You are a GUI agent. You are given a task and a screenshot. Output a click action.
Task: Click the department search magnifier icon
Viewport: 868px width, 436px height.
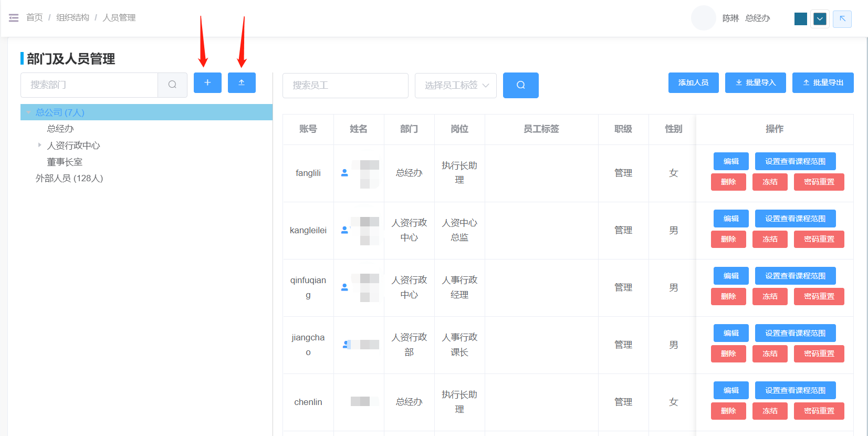coord(172,85)
